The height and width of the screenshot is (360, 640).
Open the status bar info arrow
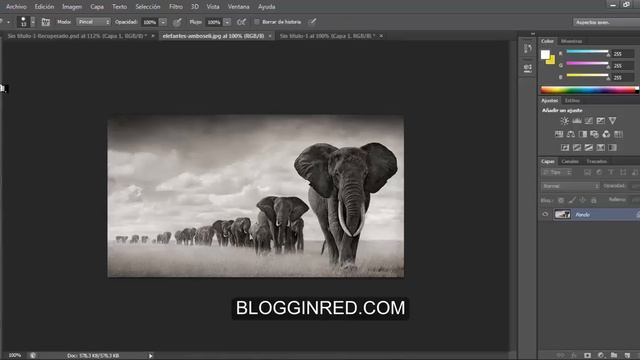coord(151,356)
